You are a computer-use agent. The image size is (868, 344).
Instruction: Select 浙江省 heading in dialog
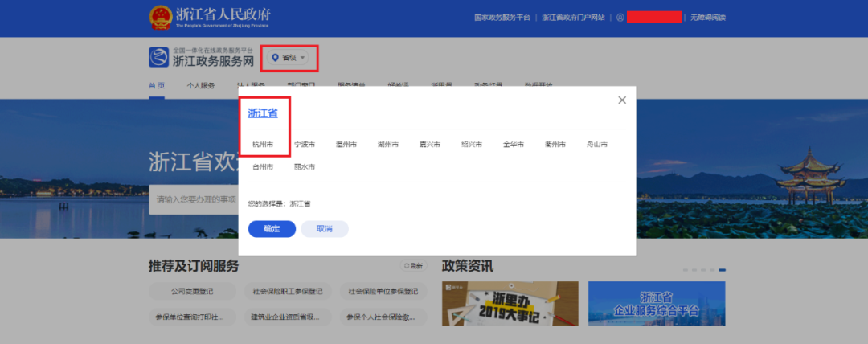tap(262, 113)
